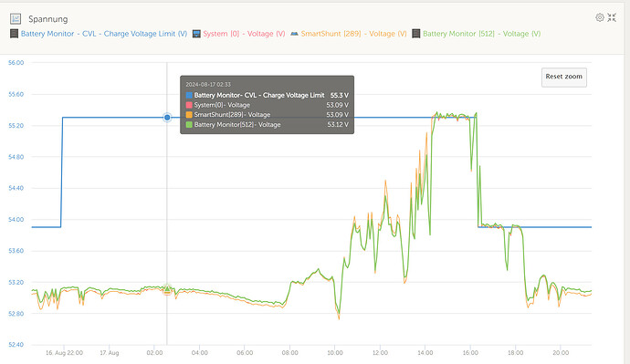The image size is (630, 364).
Task: Click the 55.20 y-axis label
Action: pos(16,126)
